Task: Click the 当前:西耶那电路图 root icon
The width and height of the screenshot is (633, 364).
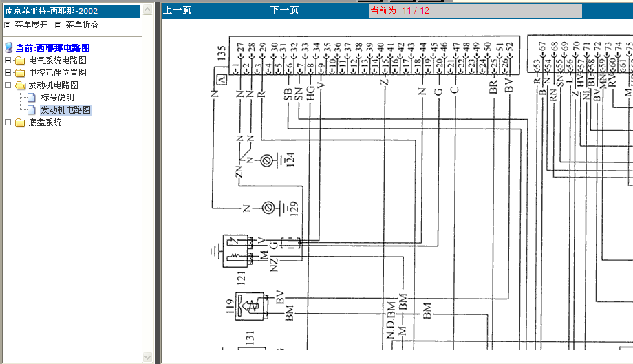Action: pyautogui.click(x=8, y=47)
